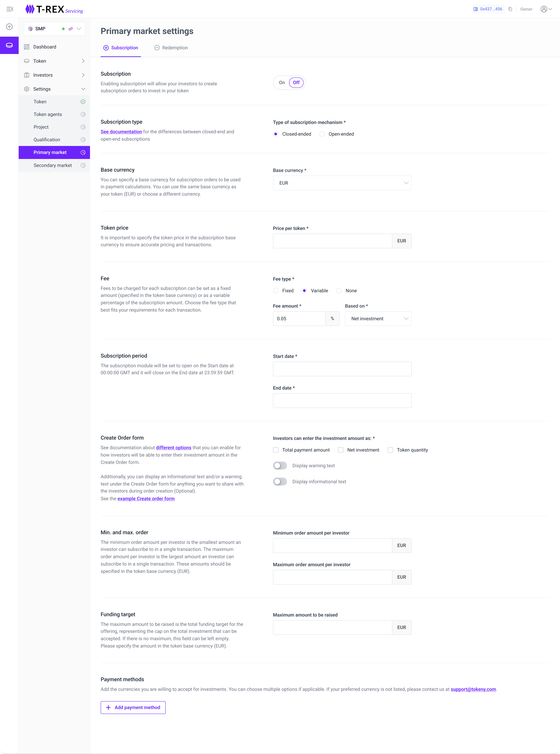
Task: Open the Based on Net investment dropdown
Action: 378,319
